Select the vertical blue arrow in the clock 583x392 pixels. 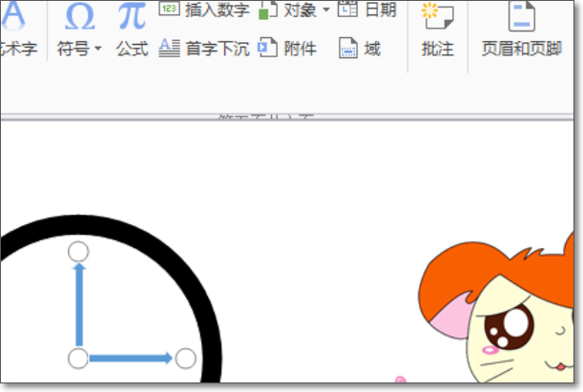point(79,304)
